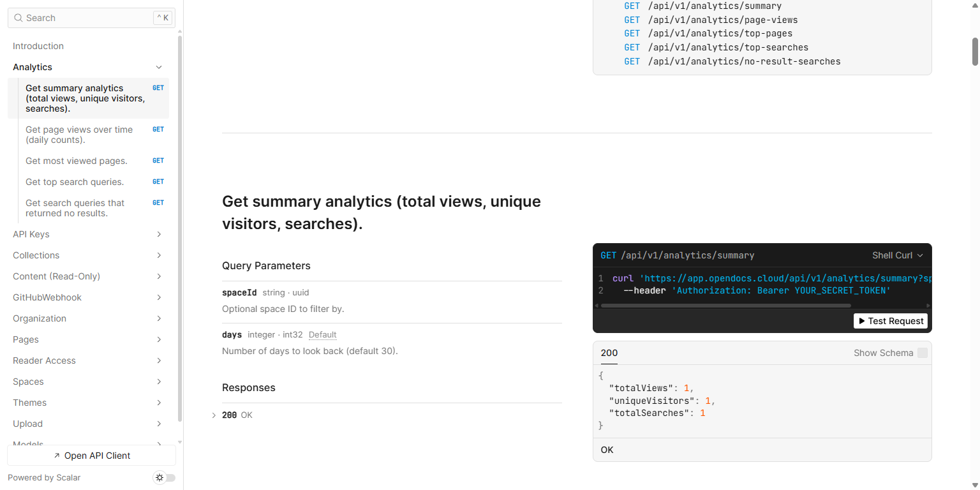Click the Open API Client button
980x490 pixels.
click(91, 456)
